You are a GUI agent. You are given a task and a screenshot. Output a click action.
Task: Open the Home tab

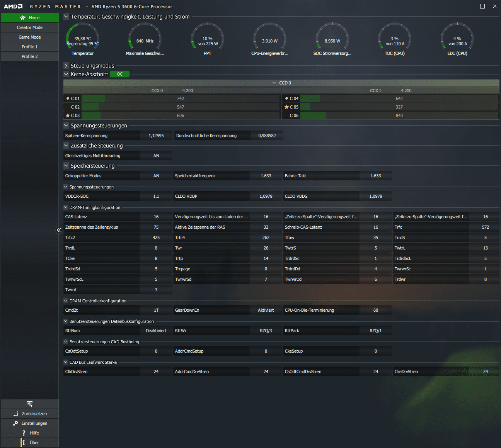(x=30, y=18)
